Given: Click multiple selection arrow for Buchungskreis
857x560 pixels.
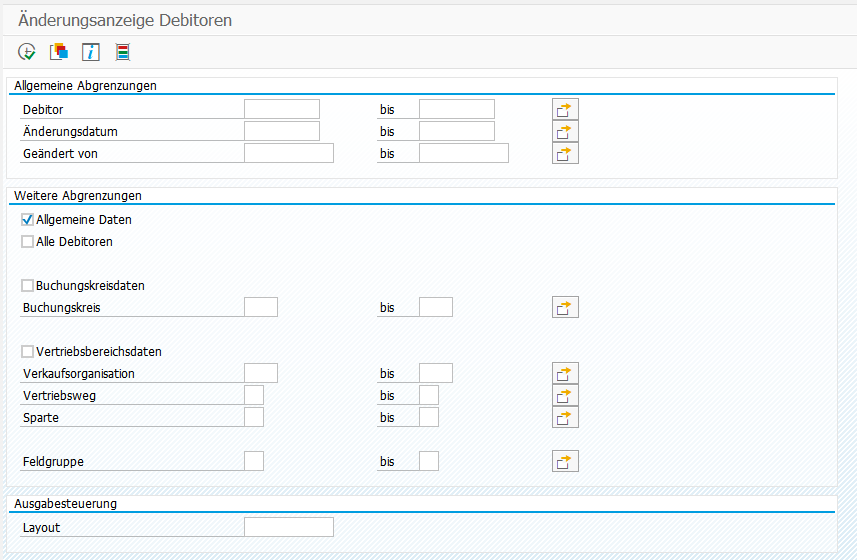Looking at the screenshot, I should click(x=565, y=307).
